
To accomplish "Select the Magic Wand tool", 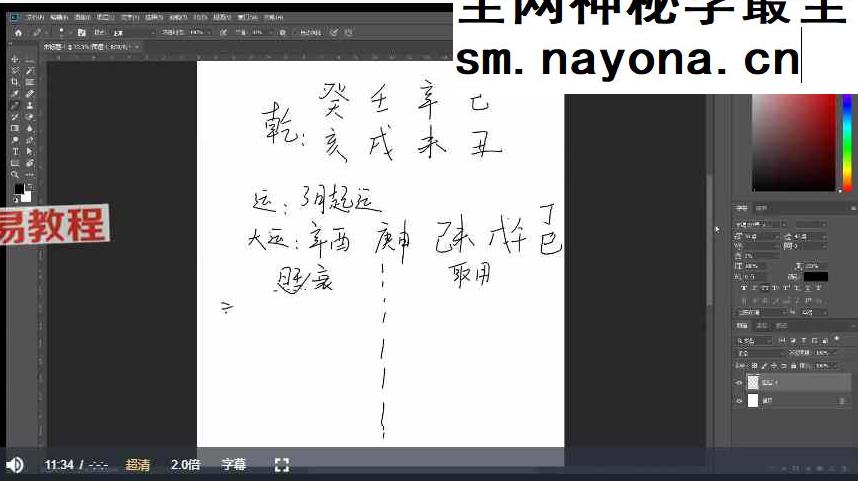I will coord(30,71).
